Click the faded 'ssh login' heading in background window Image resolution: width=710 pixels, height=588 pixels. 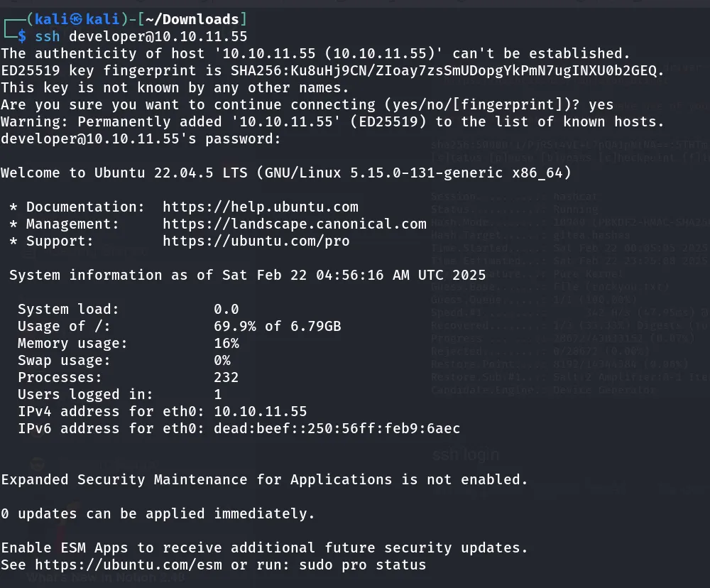(466, 454)
